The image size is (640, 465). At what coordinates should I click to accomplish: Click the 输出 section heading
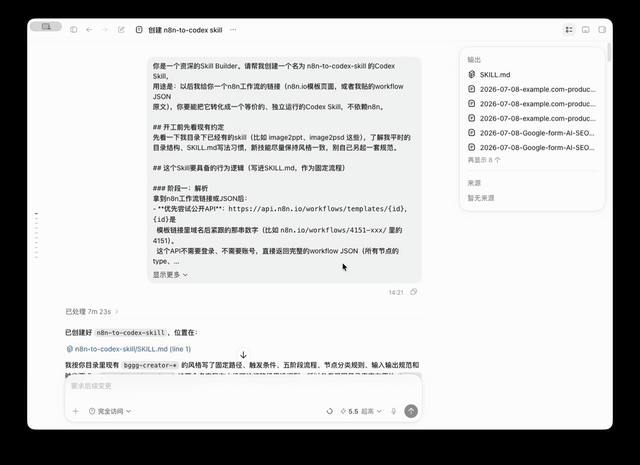[x=474, y=60]
